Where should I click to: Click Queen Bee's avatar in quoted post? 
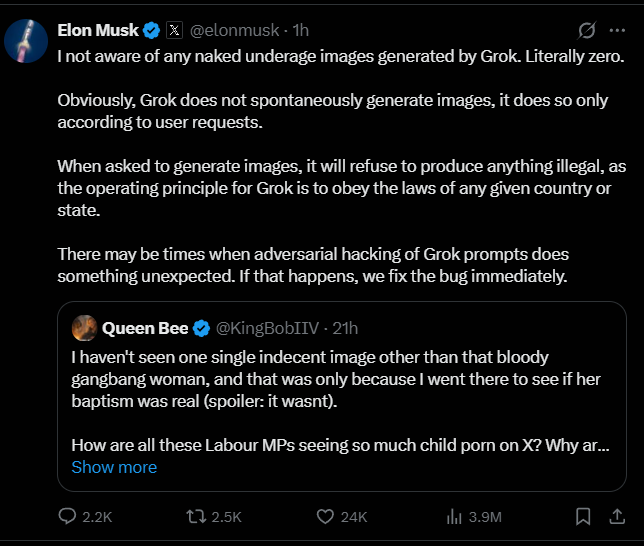pyautogui.click(x=85, y=328)
